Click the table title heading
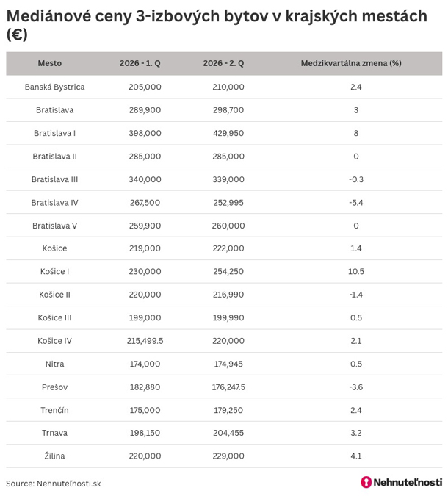 pos(217,25)
